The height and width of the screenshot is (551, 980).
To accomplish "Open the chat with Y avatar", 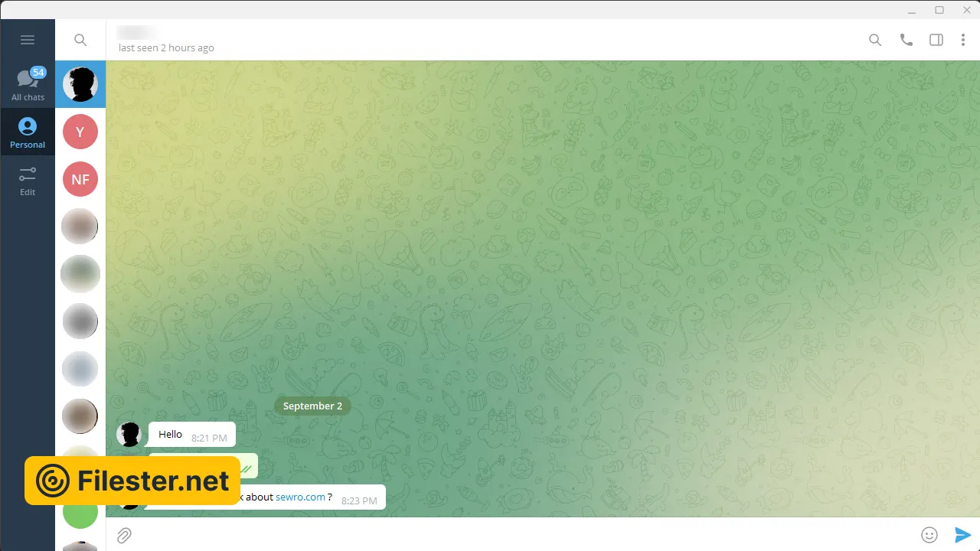I will (80, 132).
